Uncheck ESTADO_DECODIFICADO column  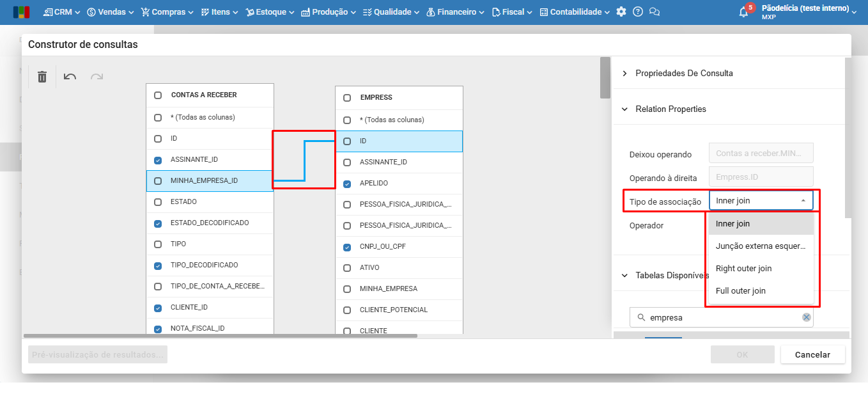coord(158,223)
